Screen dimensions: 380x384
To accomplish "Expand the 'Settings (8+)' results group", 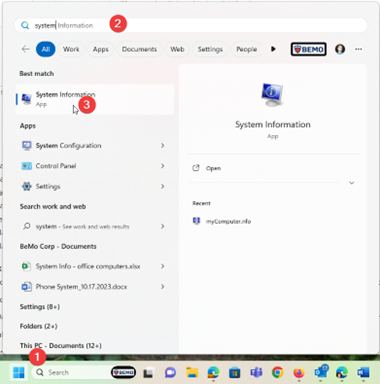I will (x=40, y=306).
